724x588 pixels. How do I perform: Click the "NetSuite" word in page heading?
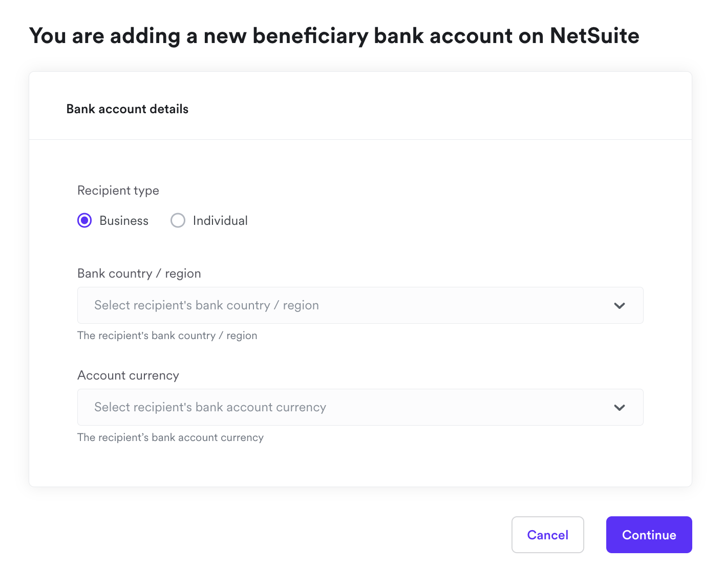(594, 36)
